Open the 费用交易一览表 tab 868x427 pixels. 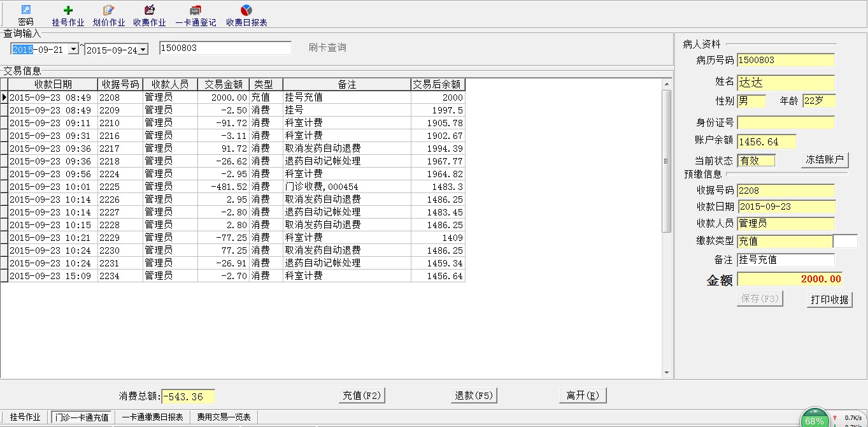click(x=224, y=417)
